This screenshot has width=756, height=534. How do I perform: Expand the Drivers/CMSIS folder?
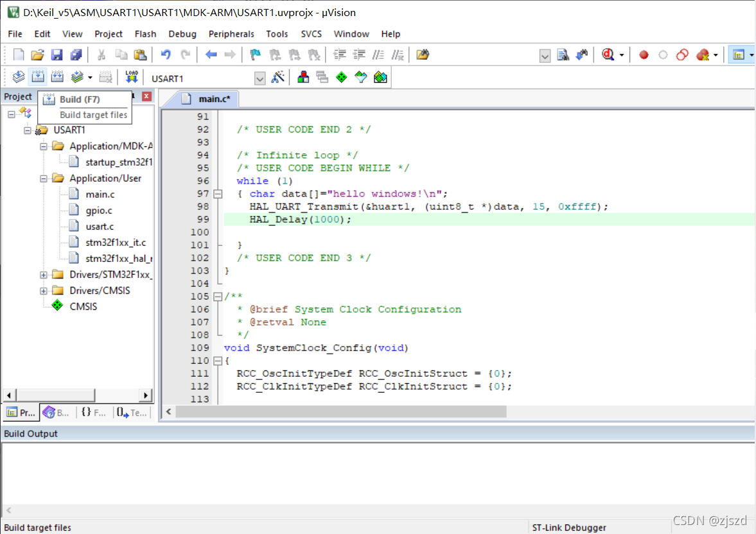click(x=44, y=291)
